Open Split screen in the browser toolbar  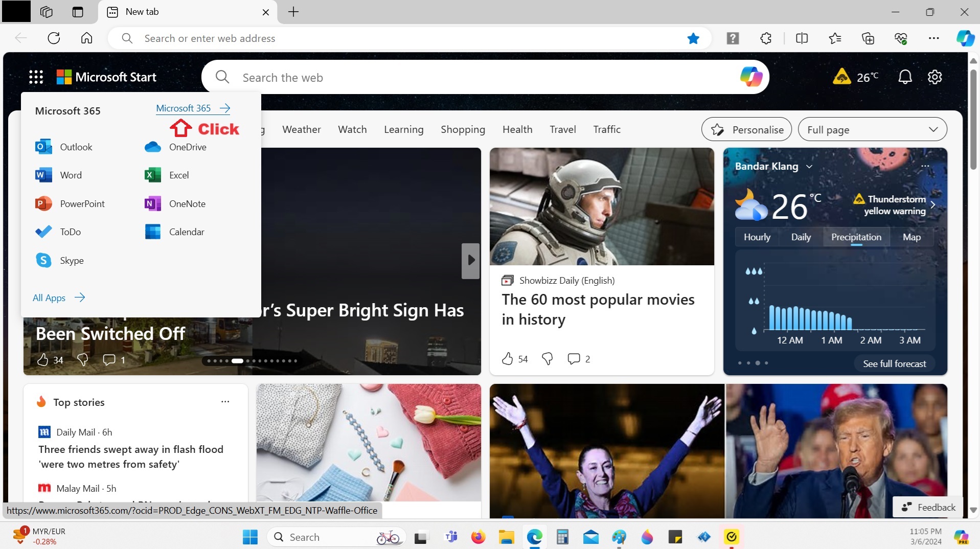pos(802,38)
